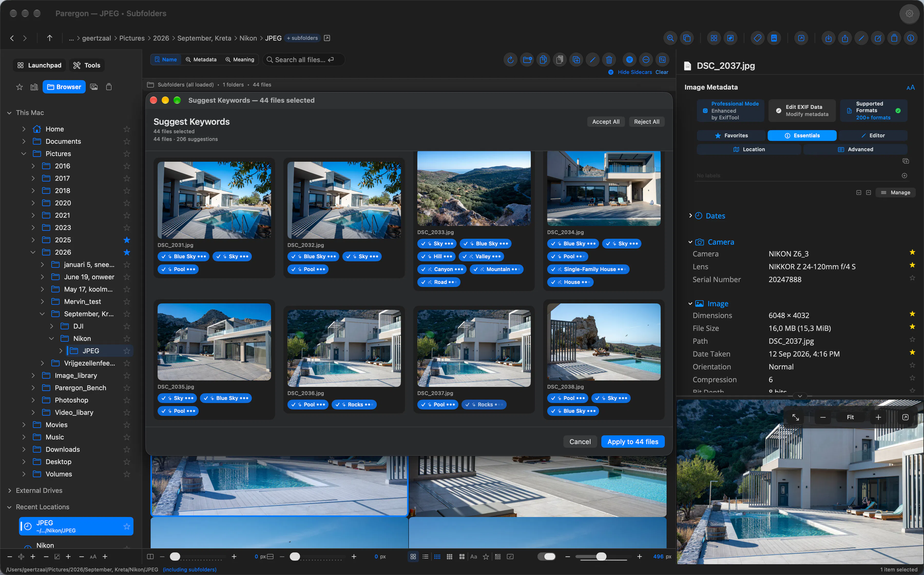Screen dimensions: 924x575
Task: Open the Location metadata tab
Action: click(749, 149)
